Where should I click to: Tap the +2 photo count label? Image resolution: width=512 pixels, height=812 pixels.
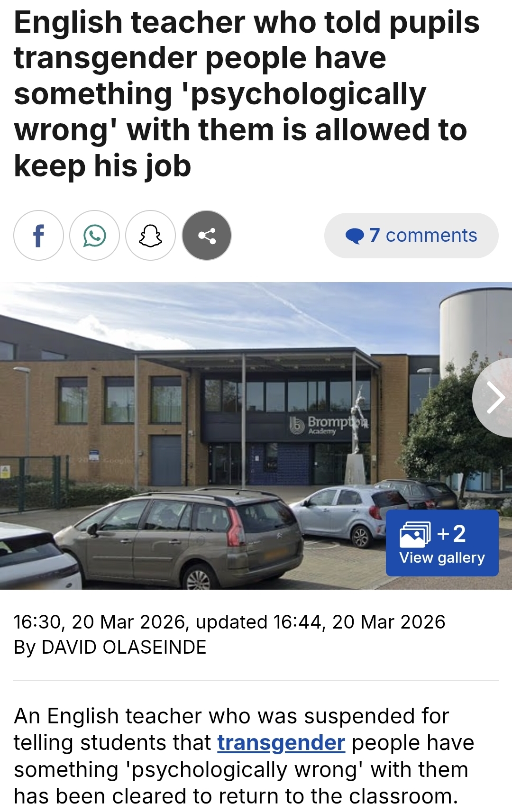coord(452,534)
